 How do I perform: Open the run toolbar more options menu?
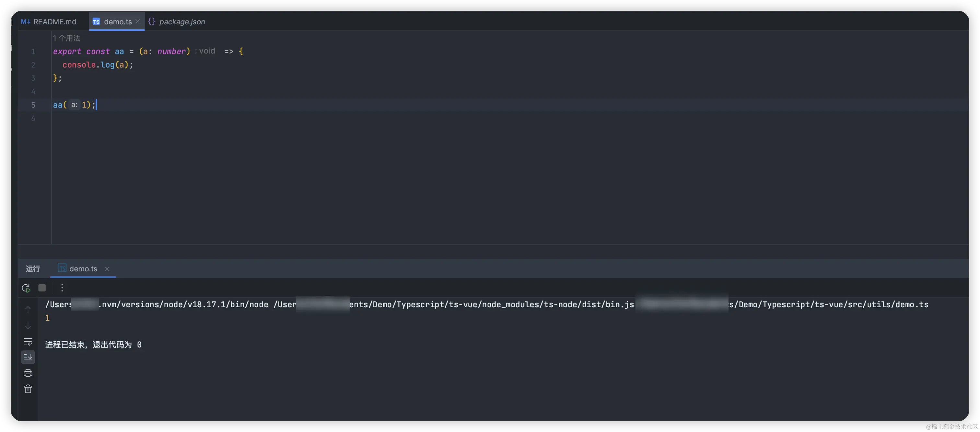[62, 288]
